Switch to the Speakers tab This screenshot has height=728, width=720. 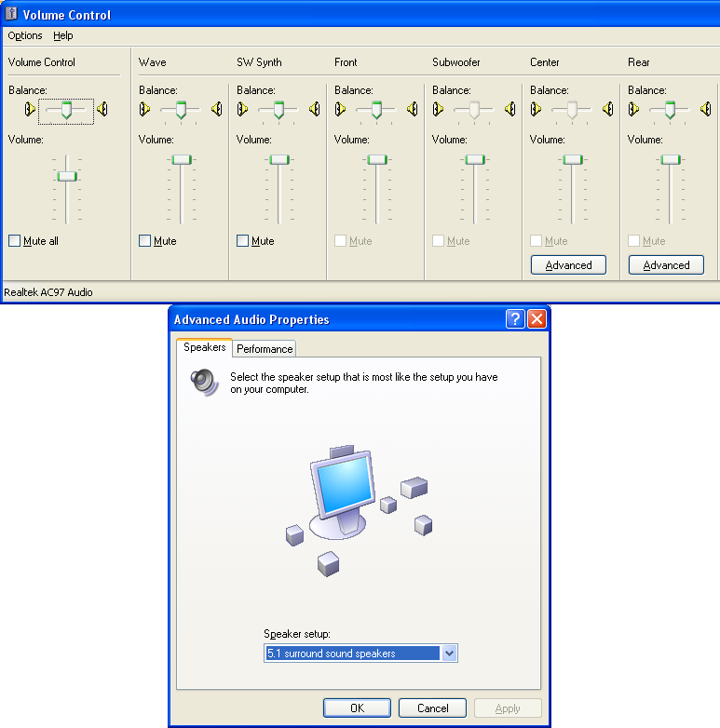(x=204, y=347)
